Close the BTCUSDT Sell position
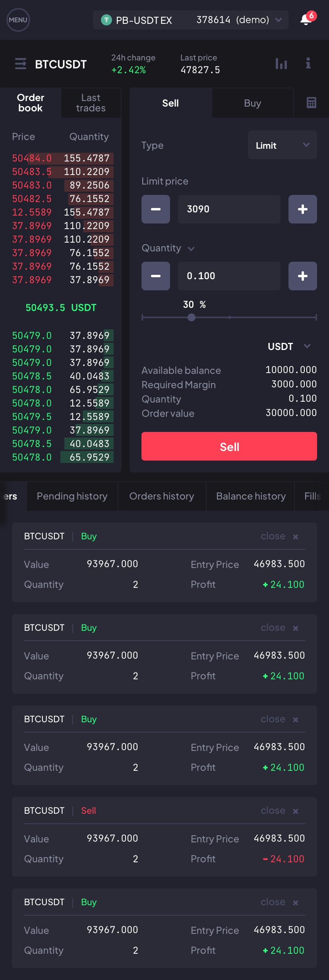Screen dimensions: 329x980 point(280,811)
